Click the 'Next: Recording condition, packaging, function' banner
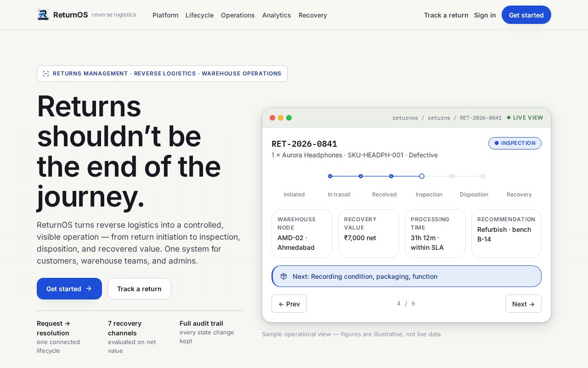Viewport: 588px width, 368px height. click(x=407, y=276)
